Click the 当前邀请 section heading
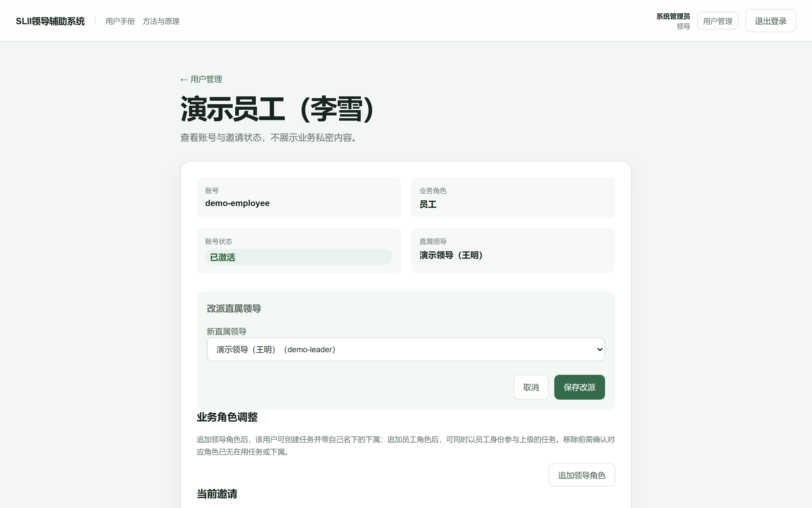This screenshot has width=812, height=508. (x=217, y=494)
